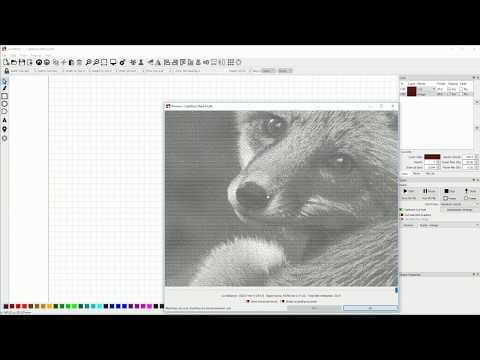Select the Rectangle tool

pyautogui.click(x=4, y=96)
